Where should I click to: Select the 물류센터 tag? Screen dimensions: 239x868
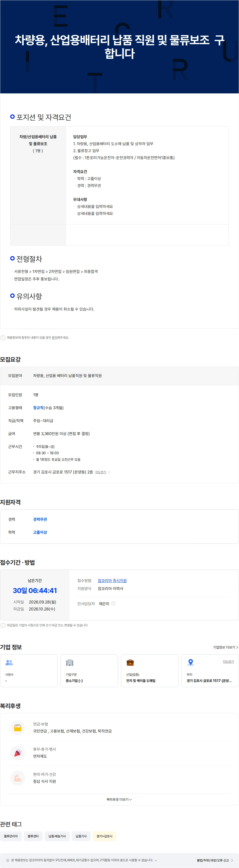33,836
